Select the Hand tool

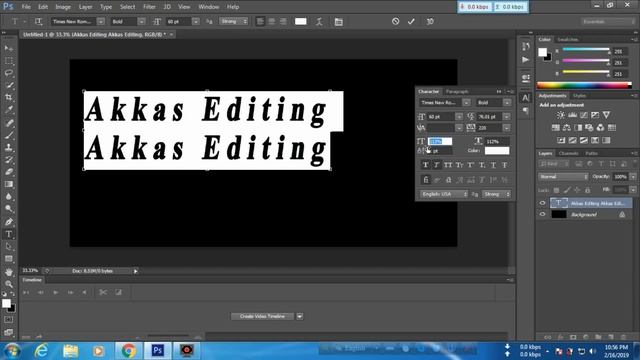[x=9, y=272]
